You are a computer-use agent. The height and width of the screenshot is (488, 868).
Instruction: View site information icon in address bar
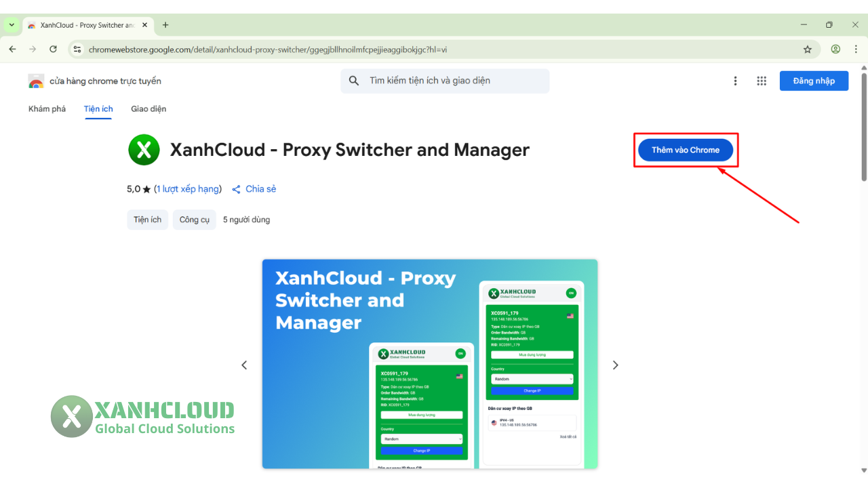77,49
